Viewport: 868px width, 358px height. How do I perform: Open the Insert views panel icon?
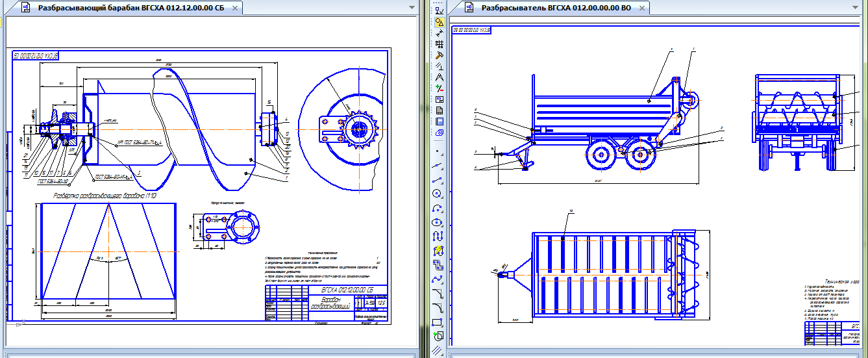pyautogui.click(x=440, y=121)
